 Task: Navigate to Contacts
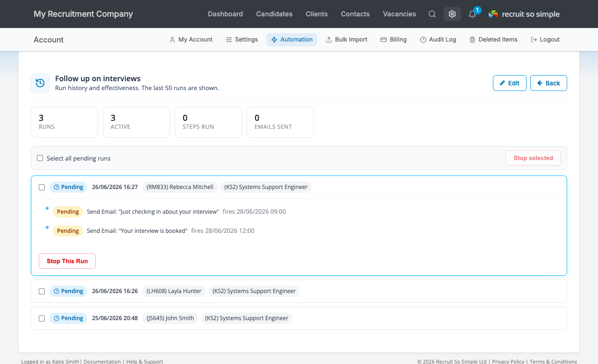coord(355,14)
